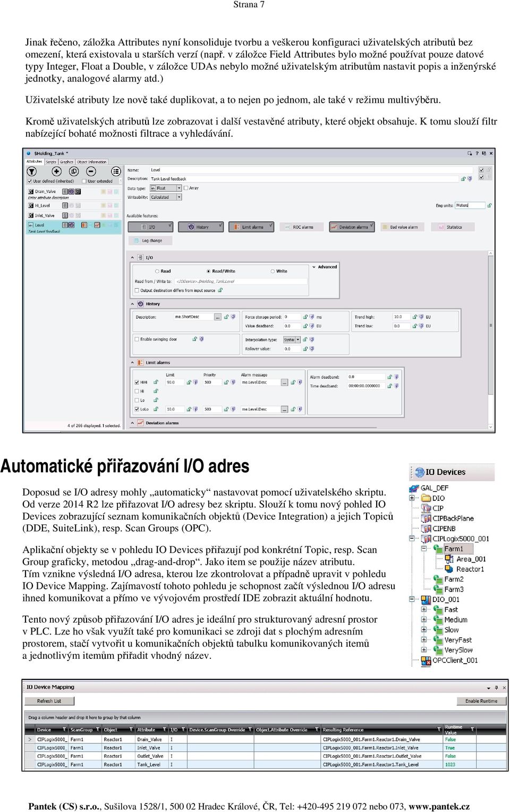The height and width of the screenshot is (812, 510).
Task: Add a new attribute with plus icon
Action: tap(56, 171)
